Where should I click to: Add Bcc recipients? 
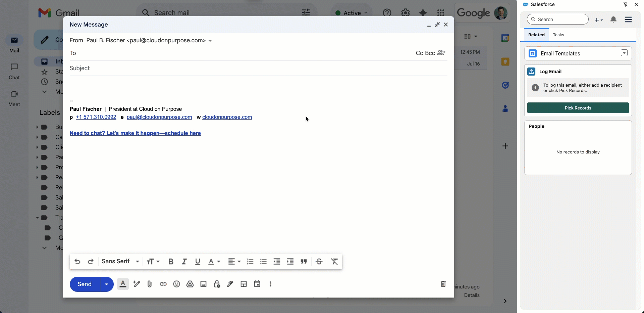point(430,53)
